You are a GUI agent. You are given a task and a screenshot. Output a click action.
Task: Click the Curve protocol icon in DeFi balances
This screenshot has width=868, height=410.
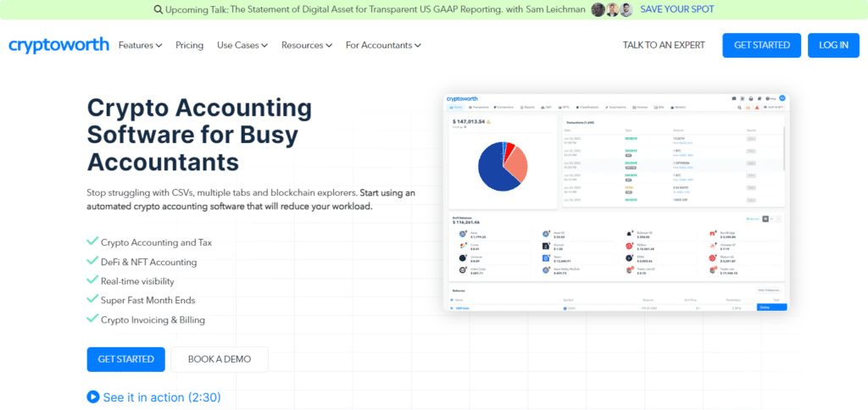coord(462,247)
